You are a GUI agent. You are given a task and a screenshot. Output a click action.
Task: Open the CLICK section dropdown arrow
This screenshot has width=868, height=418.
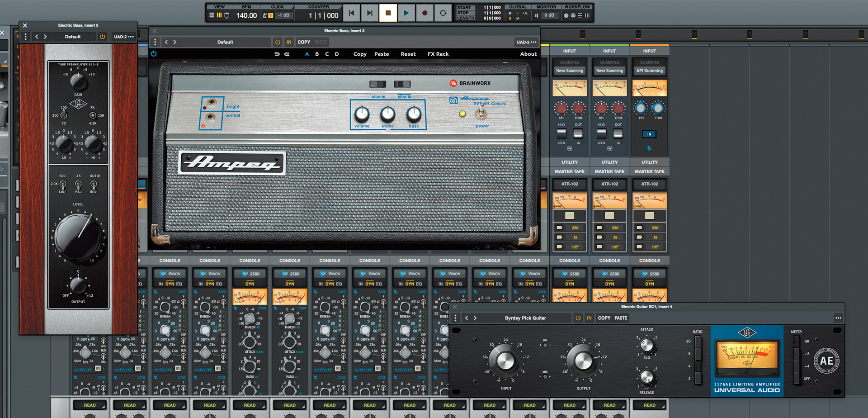pyautogui.click(x=293, y=7)
